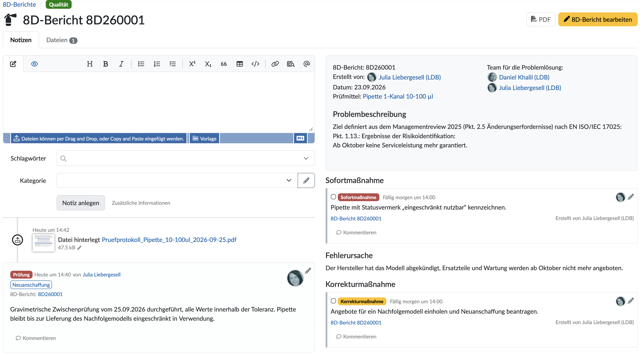Insert a table via toolbar icon
This screenshot has height=355, width=644.
(x=239, y=64)
